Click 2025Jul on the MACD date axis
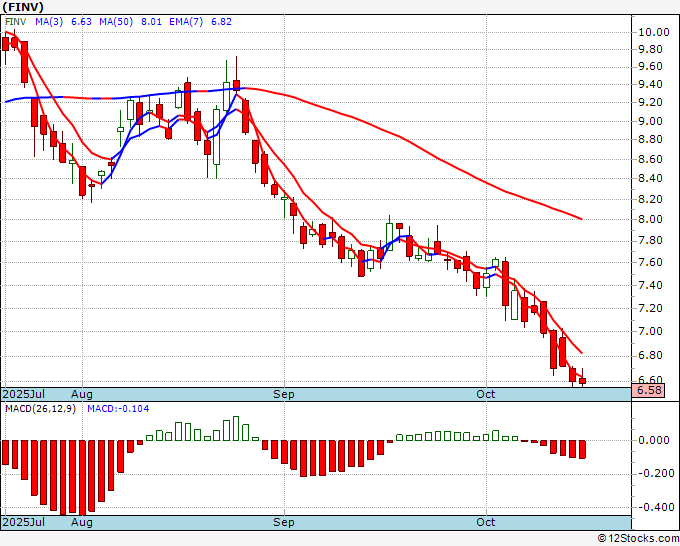 tap(23, 522)
